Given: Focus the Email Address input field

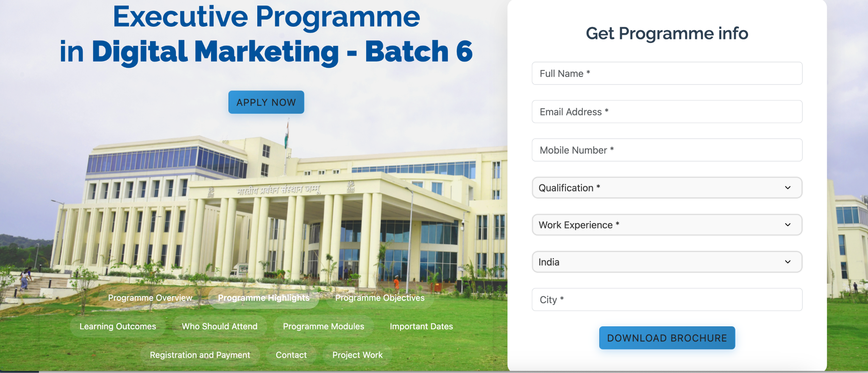Looking at the screenshot, I should [667, 112].
